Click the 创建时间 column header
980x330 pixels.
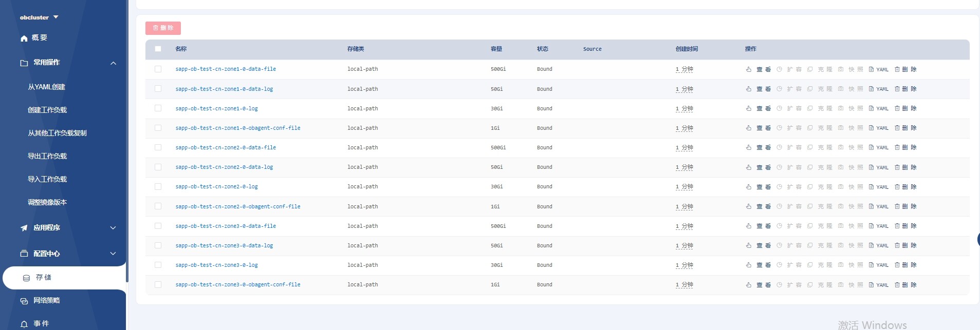click(x=687, y=49)
